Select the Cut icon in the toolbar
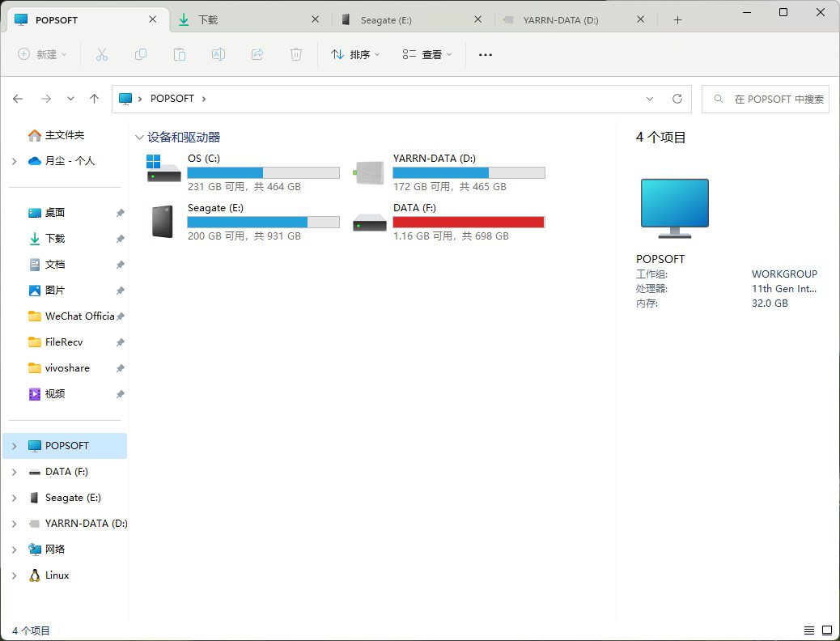Viewport: 840px width, 641px height. pos(102,54)
